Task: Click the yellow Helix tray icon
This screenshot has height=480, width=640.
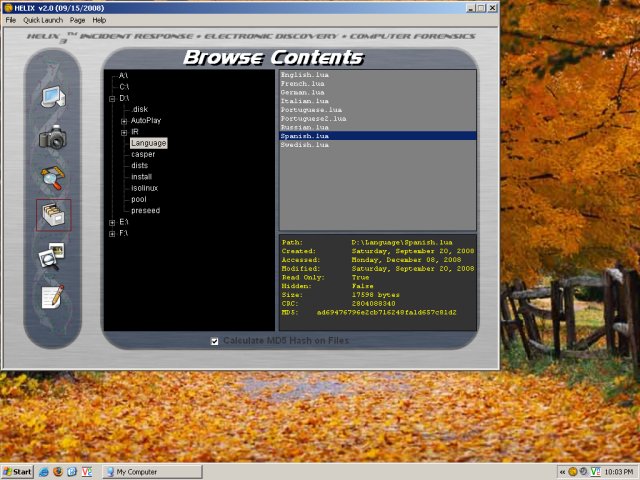Action: coord(573,472)
